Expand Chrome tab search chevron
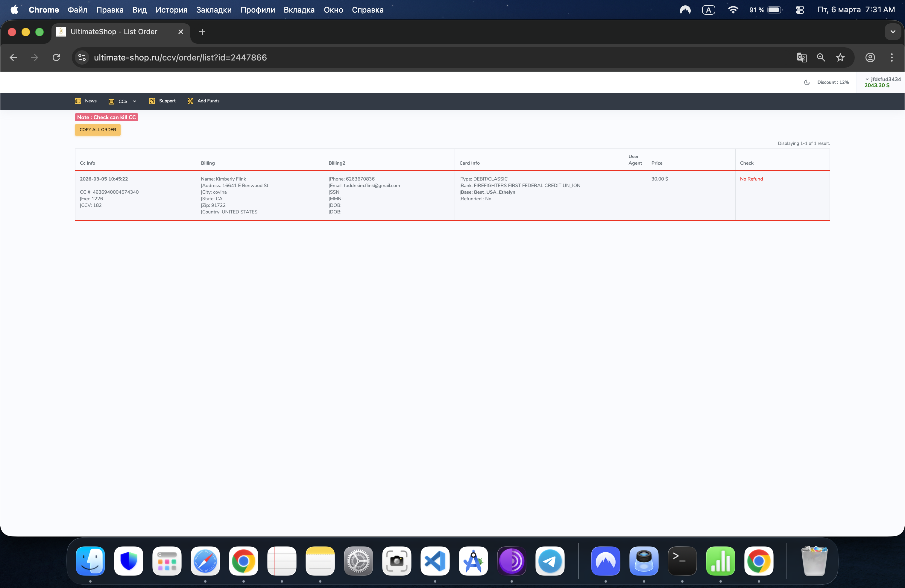905x588 pixels. coord(892,32)
